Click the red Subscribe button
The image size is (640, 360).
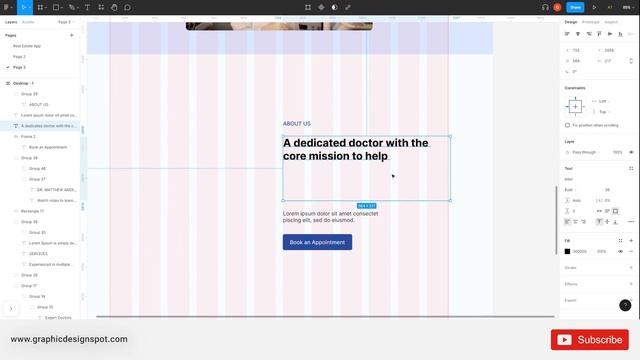[x=589, y=340]
